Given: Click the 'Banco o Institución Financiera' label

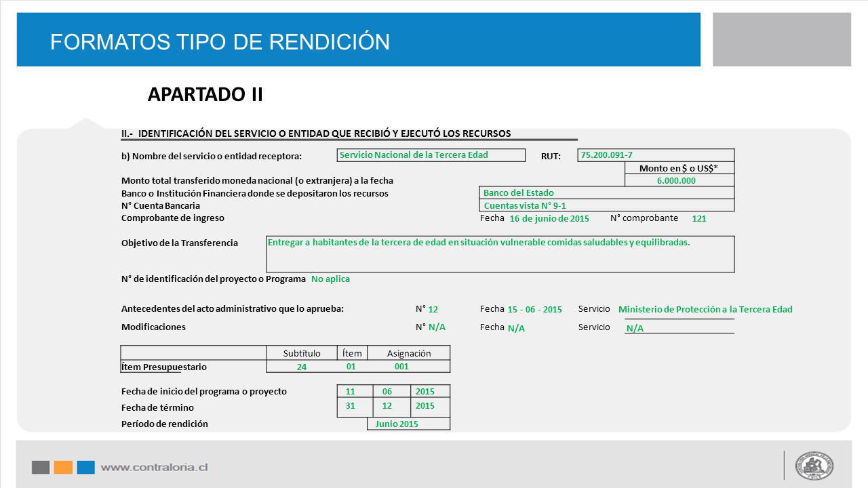Looking at the screenshot, I should click(255, 193).
